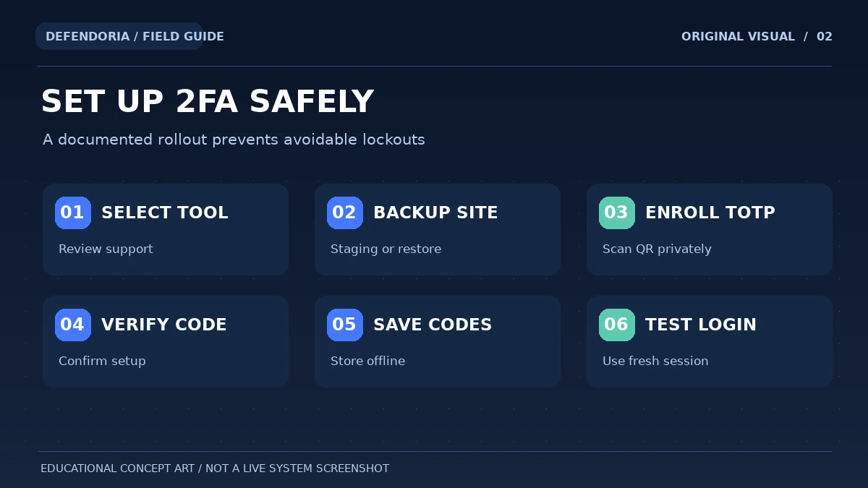
Task: Click the 01 step number badge
Action: pos(73,213)
